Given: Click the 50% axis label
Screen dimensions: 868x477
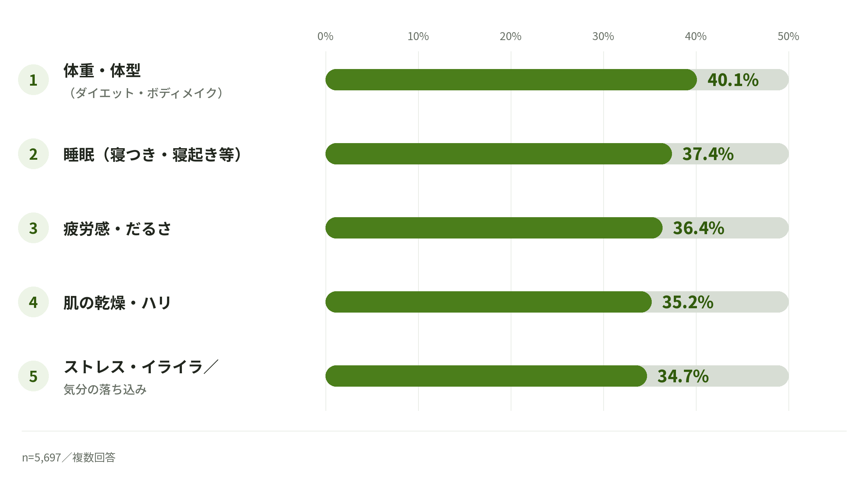Looking at the screenshot, I should pyautogui.click(x=788, y=36).
